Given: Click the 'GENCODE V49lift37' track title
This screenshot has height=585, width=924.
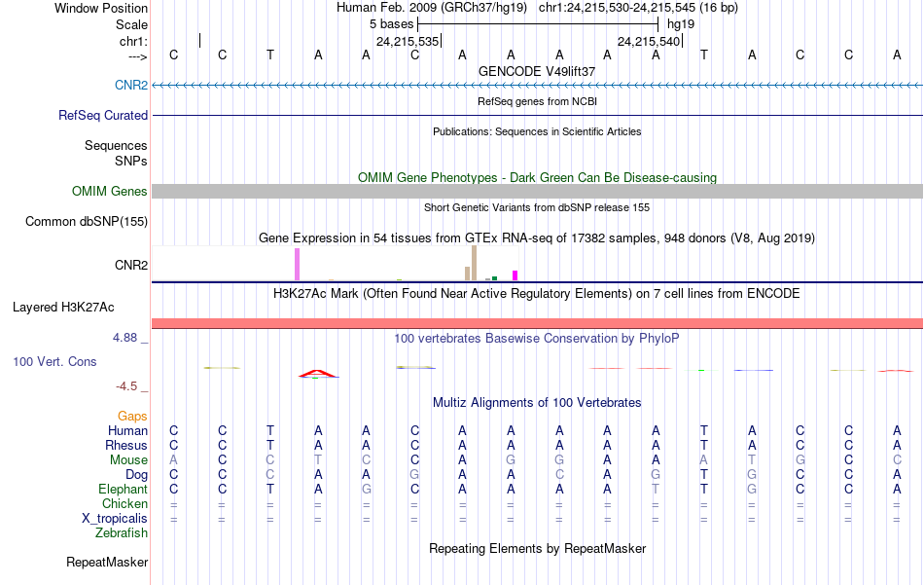Looking at the screenshot, I should click(537, 71).
